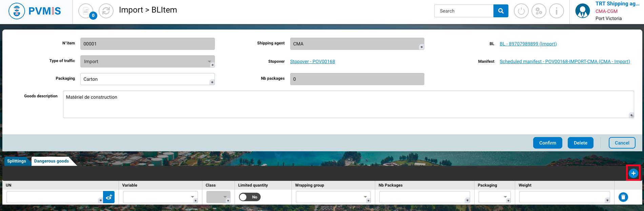Open the Packaging dropdown in goods row

pos(494,197)
